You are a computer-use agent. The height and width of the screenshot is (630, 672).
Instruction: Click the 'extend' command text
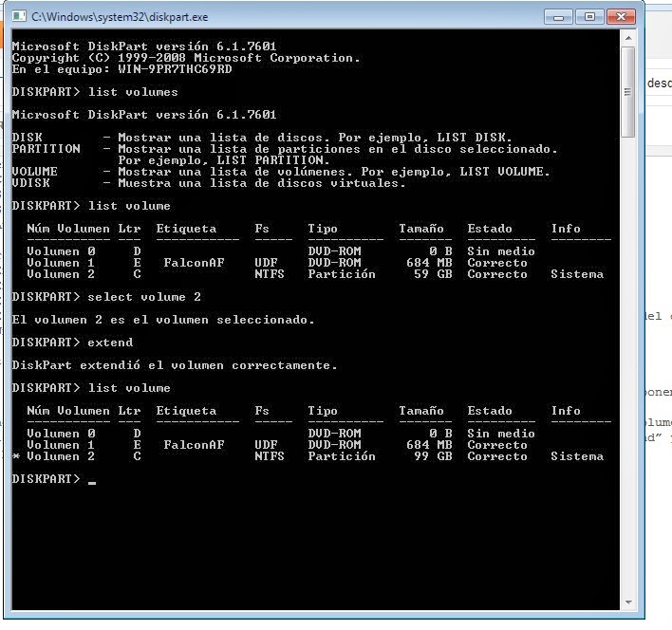[110, 343]
